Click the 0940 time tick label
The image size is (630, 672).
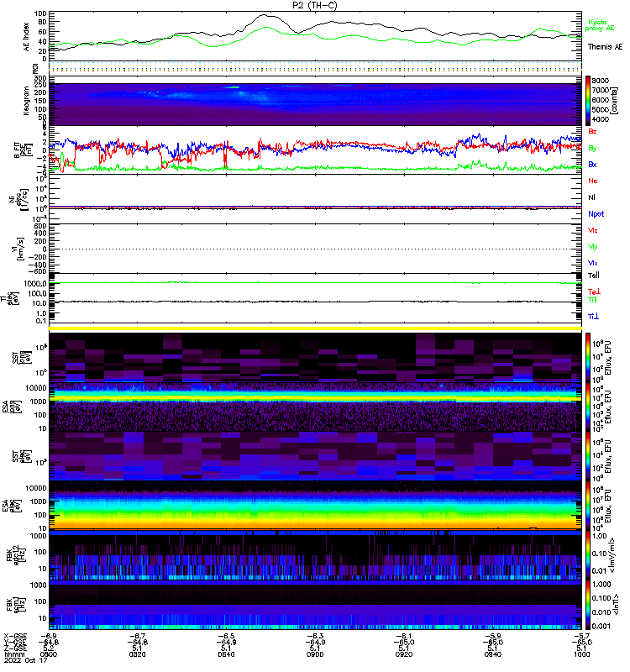493,654
